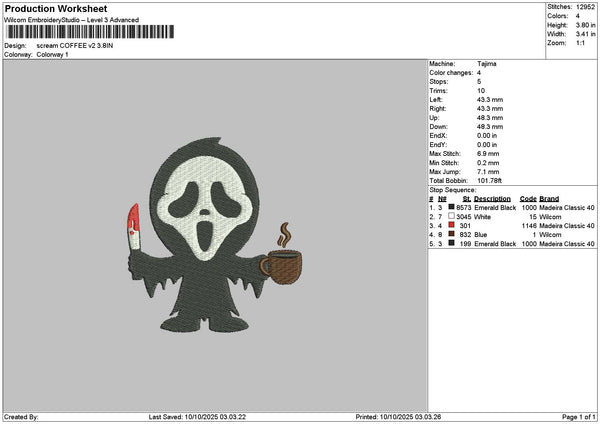
Task: Click the EndX value 0.00 in
Action: [x=487, y=136]
